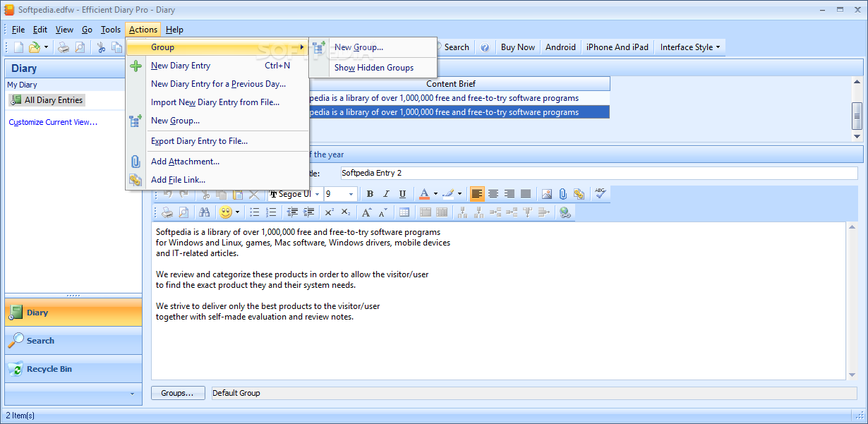This screenshot has width=868, height=424.
Task: Toggle Bold formatting
Action: point(370,194)
